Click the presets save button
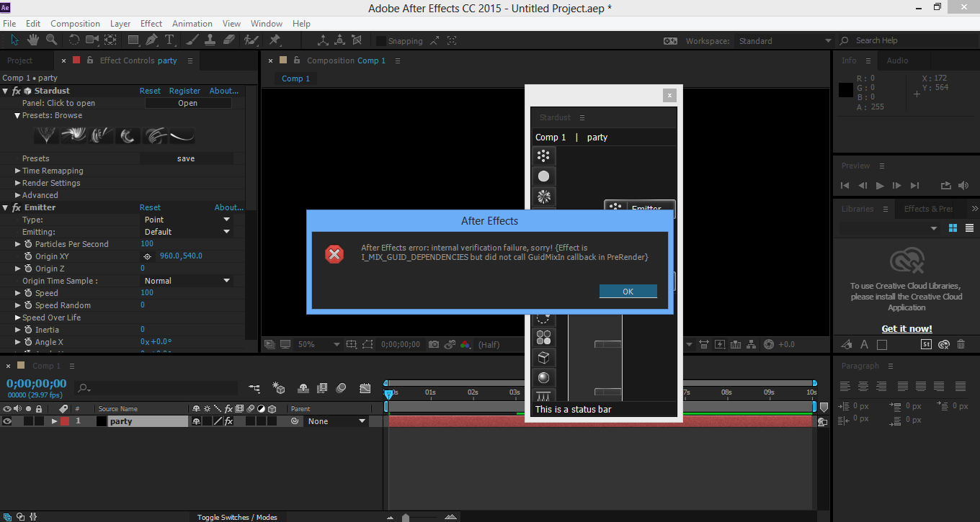Viewport: 980px width, 522px height. (186, 158)
